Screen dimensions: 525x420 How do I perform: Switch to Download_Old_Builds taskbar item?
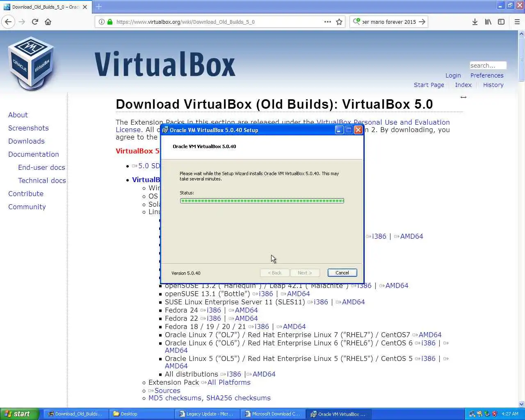[x=76, y=414]
